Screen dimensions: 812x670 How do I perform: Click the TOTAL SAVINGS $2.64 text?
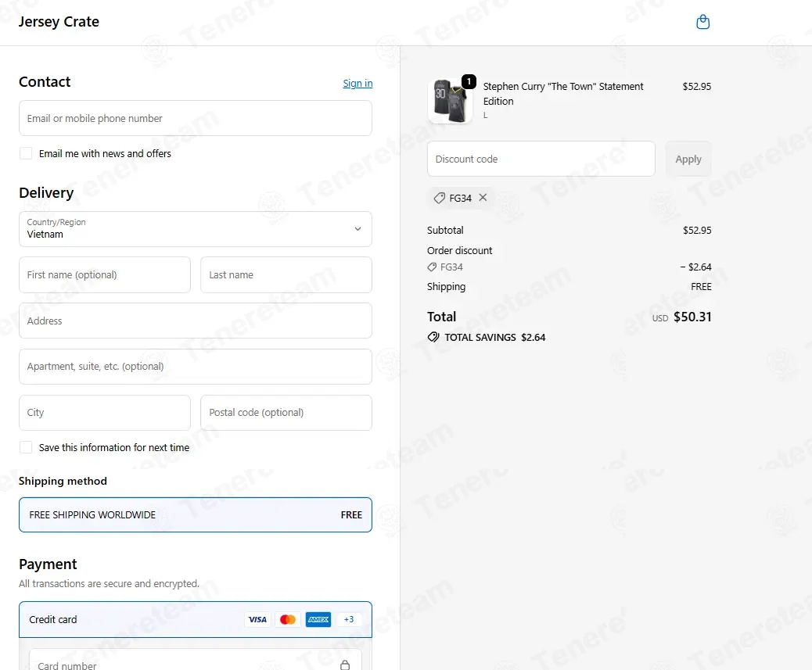[x=494, y=337]
